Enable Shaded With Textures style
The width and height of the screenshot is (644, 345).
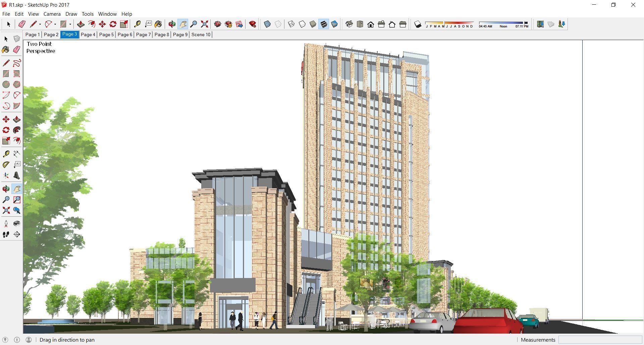(x=324, y=24)
